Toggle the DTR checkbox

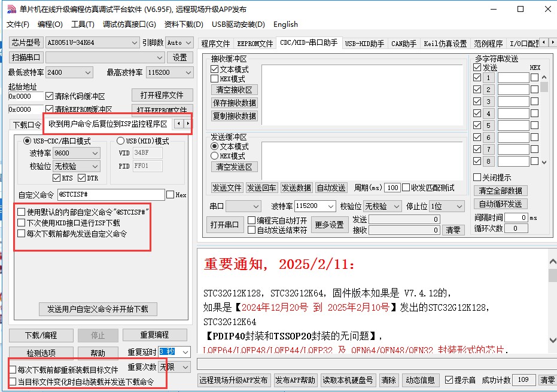[x=82, y=177]
